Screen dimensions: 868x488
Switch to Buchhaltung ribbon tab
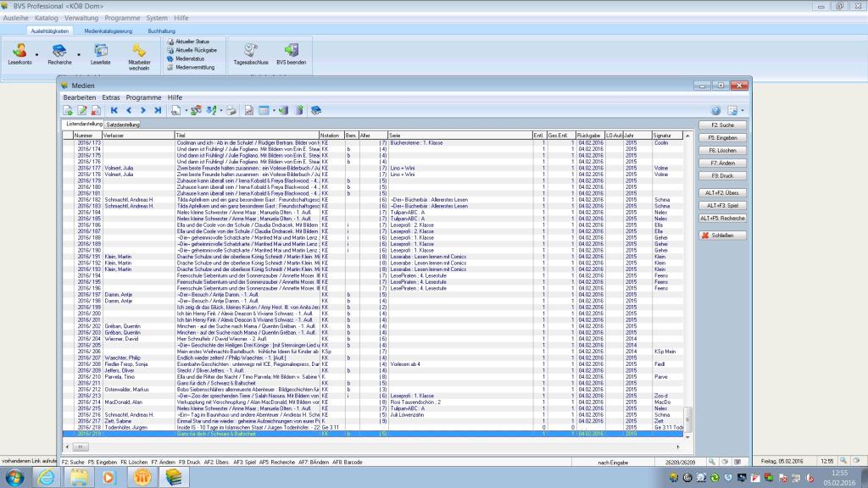tap(162, 31)
